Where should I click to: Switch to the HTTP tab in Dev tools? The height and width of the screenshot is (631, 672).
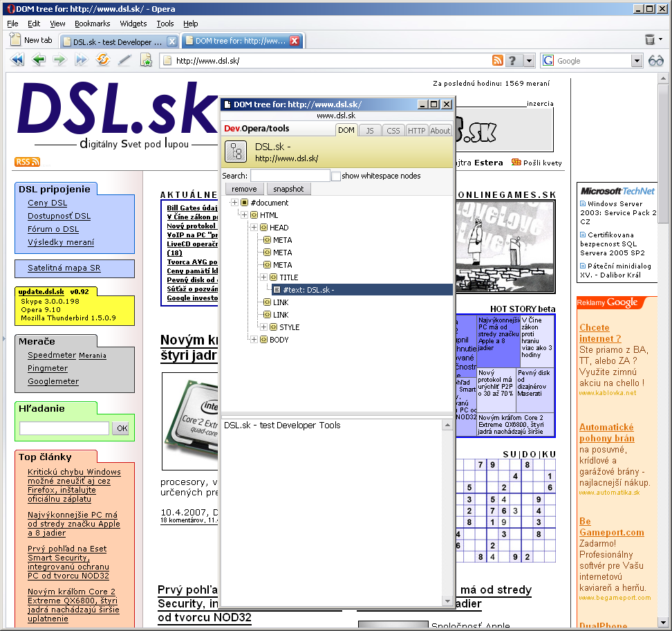point(417,130)
